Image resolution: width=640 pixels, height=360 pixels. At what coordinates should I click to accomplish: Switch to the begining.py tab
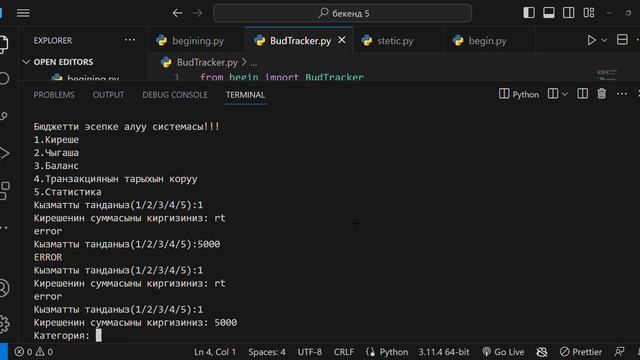click(196, 41)
